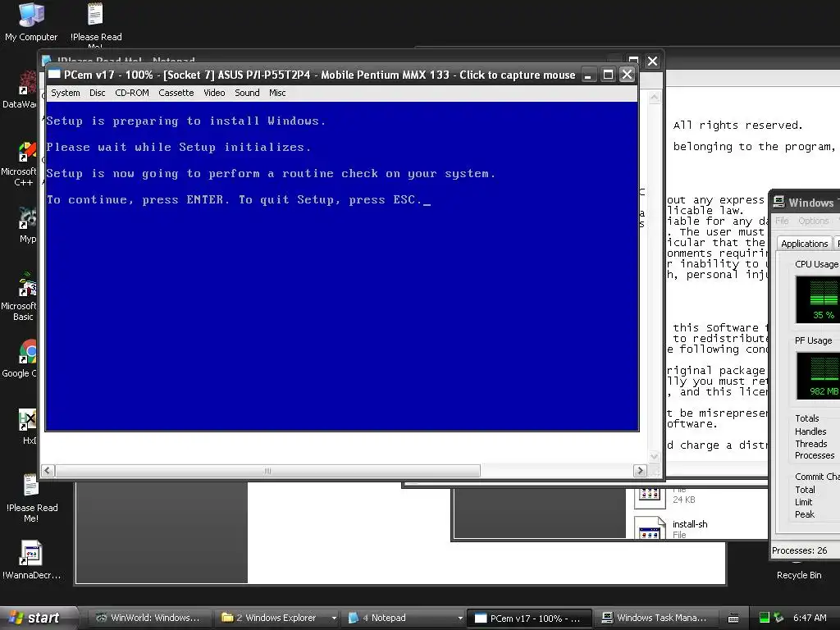Click the PCem title bar icon
The width and height of the screenshot is (840, 630).
[54, 75]
